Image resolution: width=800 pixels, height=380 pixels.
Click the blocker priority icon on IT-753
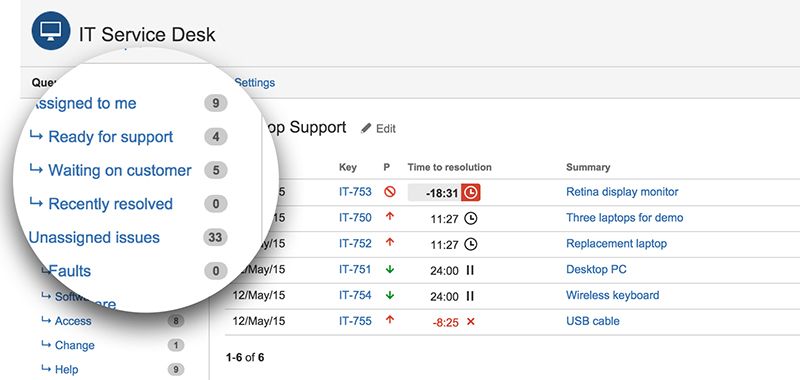pos(390,192)
